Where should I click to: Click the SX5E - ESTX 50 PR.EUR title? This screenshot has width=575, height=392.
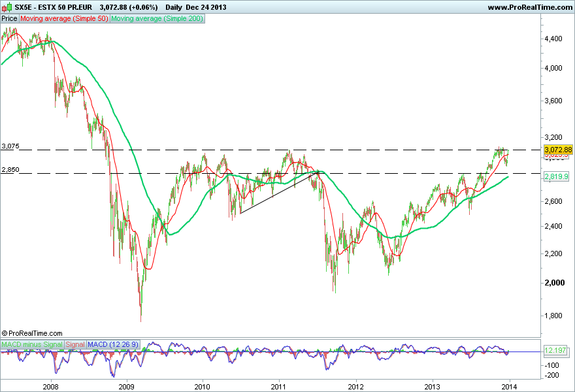tap(54, 7)
